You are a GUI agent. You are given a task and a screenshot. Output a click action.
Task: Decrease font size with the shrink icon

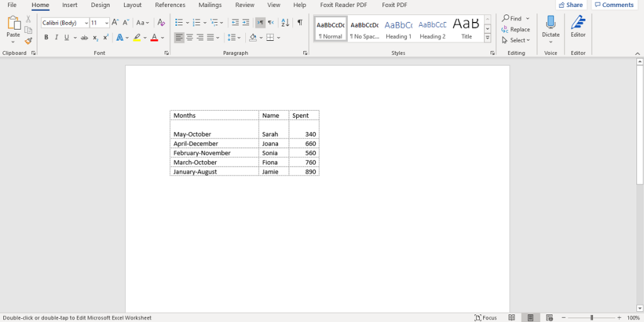tap(126, 23)
